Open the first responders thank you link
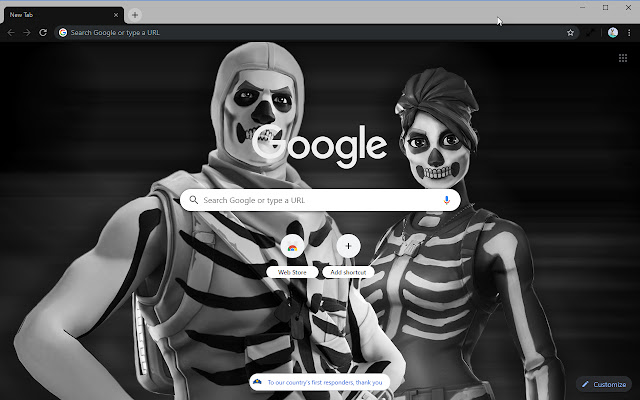This screenshot has height=400, width=640. click(320, 382)
